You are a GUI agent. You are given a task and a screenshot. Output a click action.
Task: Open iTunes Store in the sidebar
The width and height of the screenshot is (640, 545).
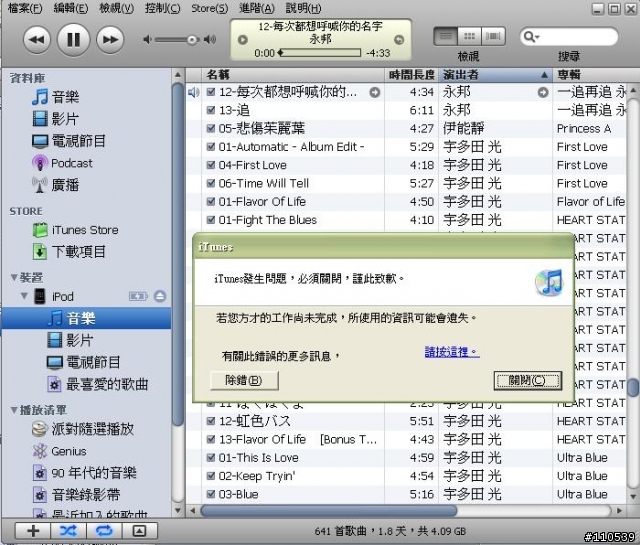tap(85, 230)
